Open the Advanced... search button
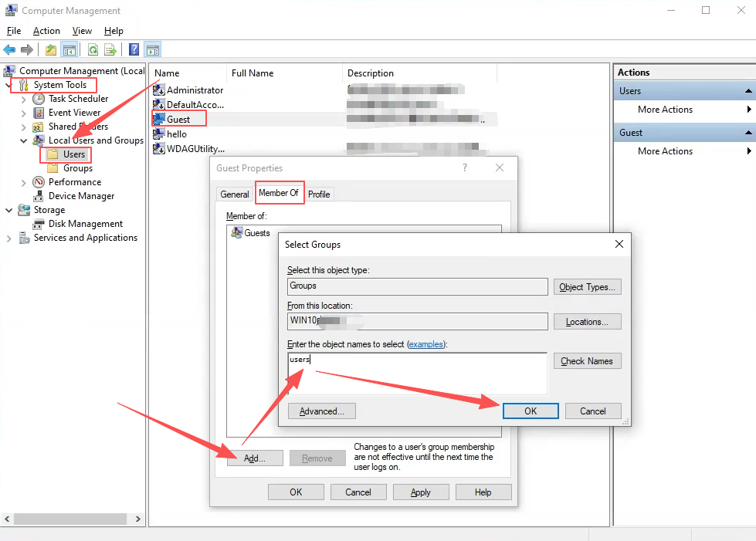756x541 pixels. pyautogui.click(x=321, y=411)
